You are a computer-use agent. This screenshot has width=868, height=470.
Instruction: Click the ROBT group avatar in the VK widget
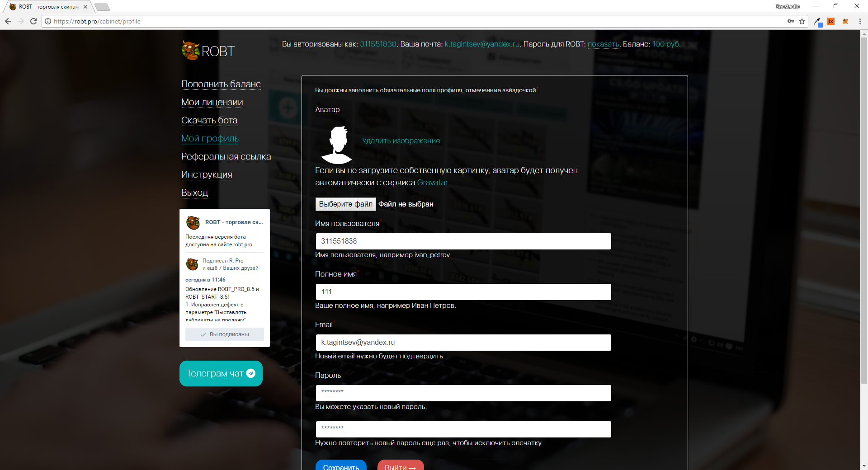pos(193,222)
